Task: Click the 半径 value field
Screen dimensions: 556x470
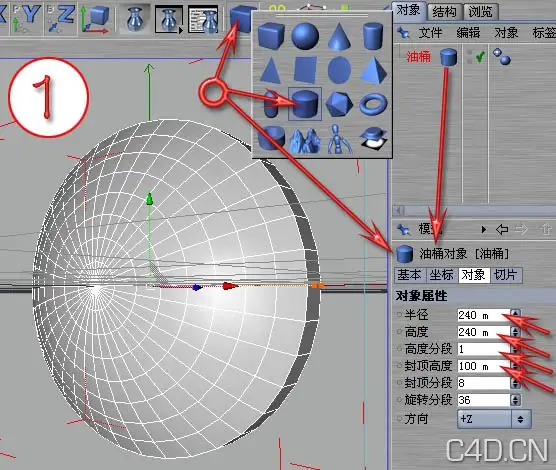Action: [x=484, y=315]
